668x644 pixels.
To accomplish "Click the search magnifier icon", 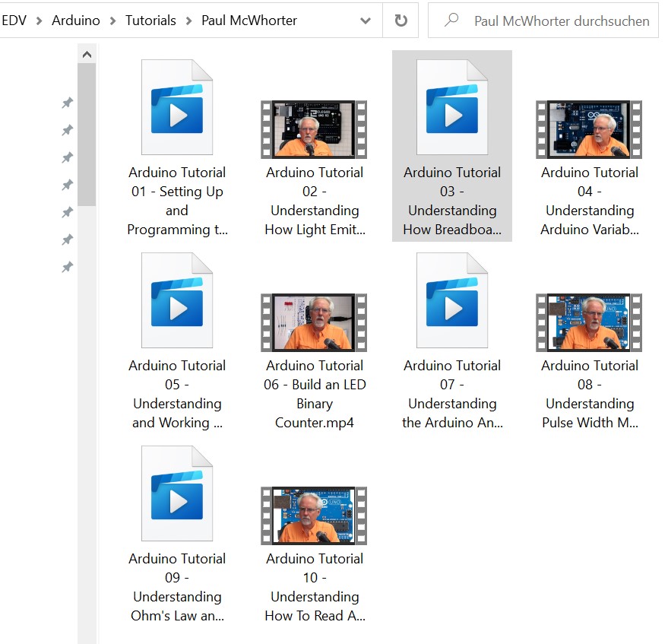I will click(x=451, y=20).
